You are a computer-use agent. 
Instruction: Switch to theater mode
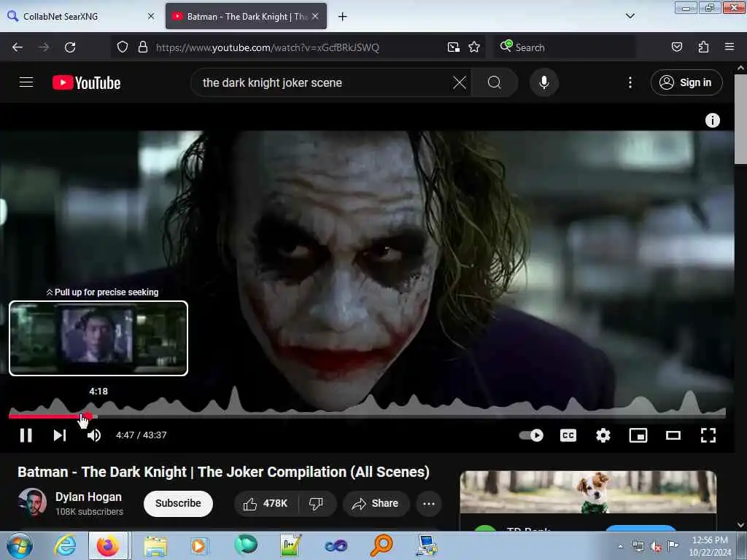coord(673,435)
